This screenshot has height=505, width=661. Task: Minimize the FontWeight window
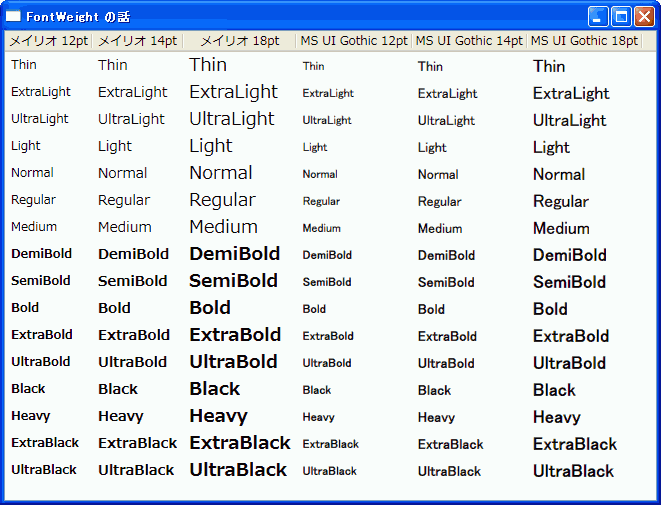[598, 17]
